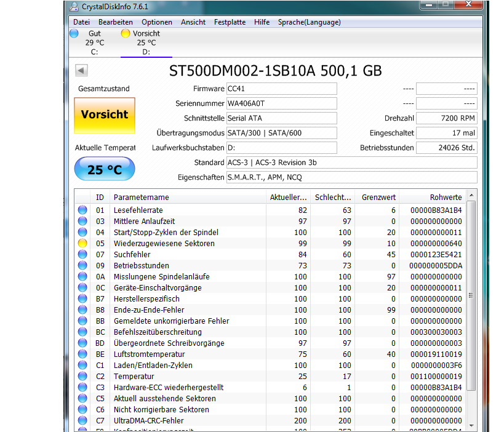Image resolution: width=504 pixels, height=432 pixels.
Task: Click the status icon for row C2 Temperatur
Action: click(x=82, y=377)
